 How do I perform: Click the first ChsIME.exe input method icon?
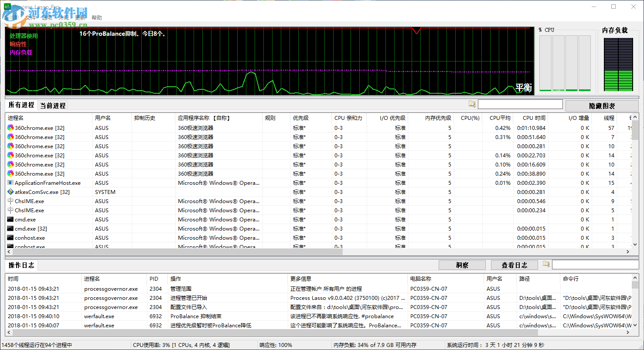pos(10,201)
